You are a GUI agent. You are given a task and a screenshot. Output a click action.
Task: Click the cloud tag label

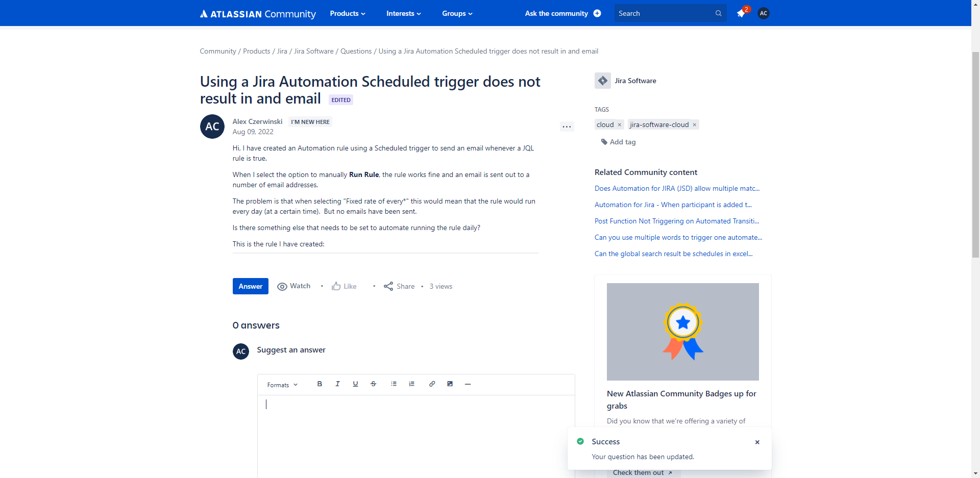[605, 125]
